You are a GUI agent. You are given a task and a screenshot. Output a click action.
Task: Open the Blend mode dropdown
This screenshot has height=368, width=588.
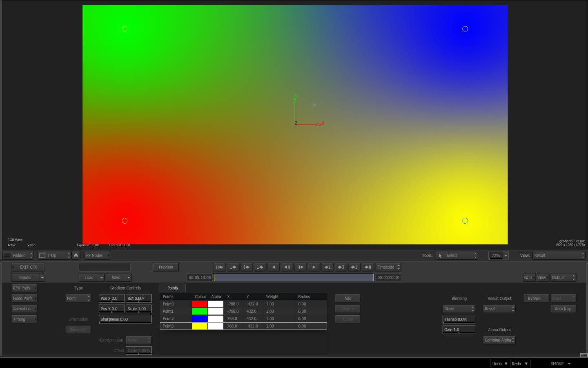click(459, 309)
